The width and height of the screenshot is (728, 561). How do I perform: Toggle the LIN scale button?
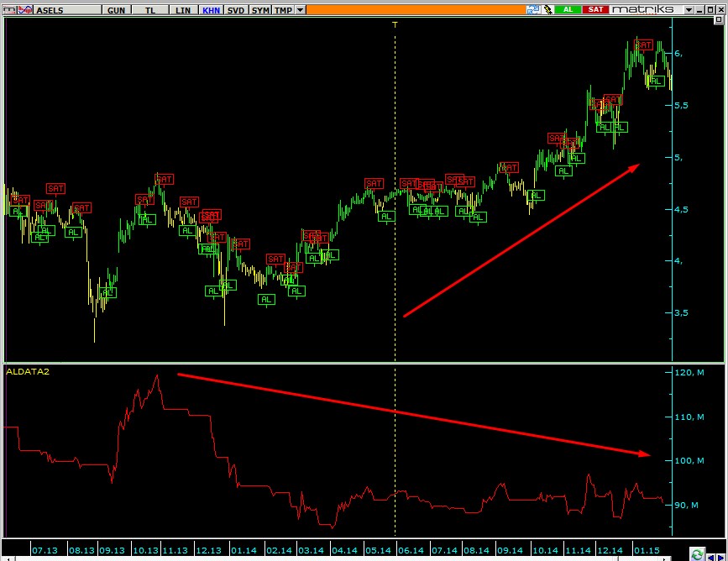click(183, 10)
